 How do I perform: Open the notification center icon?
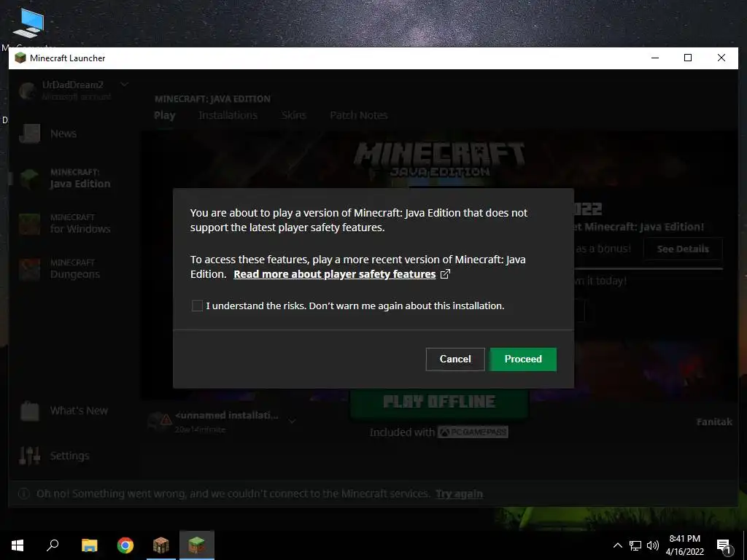[x=724, y=546]
